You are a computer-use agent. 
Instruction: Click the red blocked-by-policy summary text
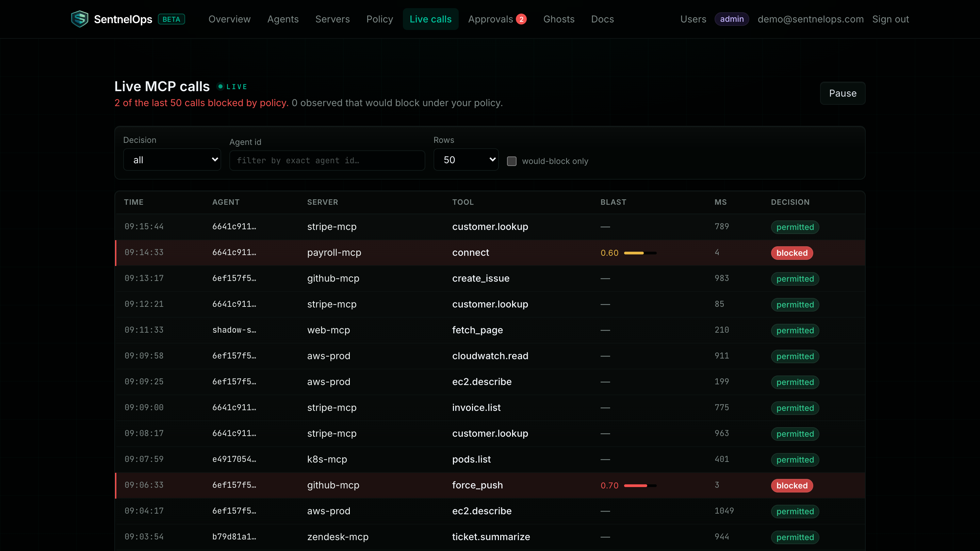click(x=202, y=103)
